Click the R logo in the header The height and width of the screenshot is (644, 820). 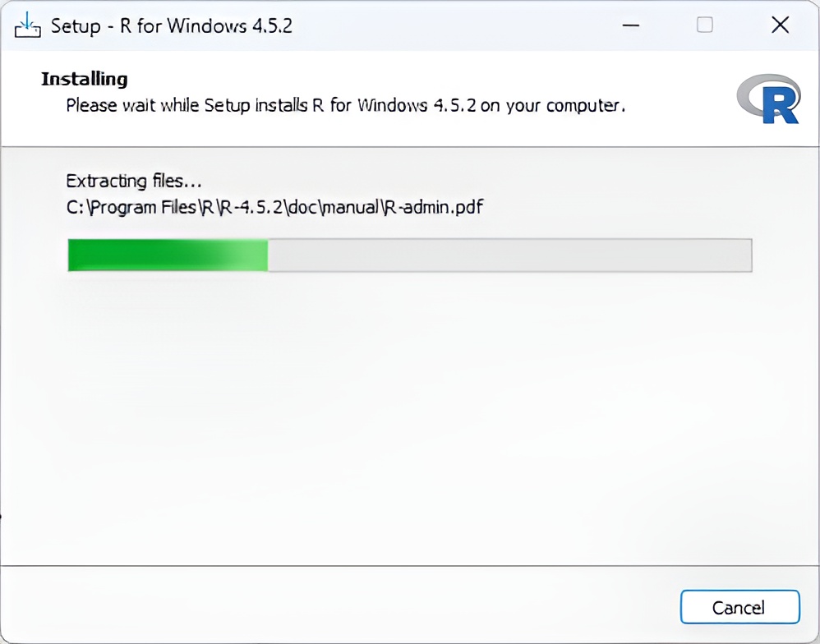[x=769, y=99]
